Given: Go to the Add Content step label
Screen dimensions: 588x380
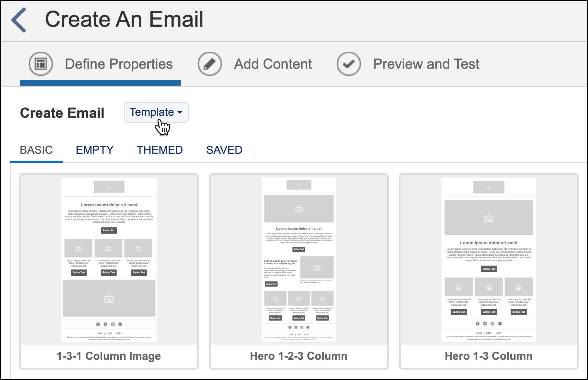Looking at the screenshot, I should pyautogui.click(x=273, y=64).
